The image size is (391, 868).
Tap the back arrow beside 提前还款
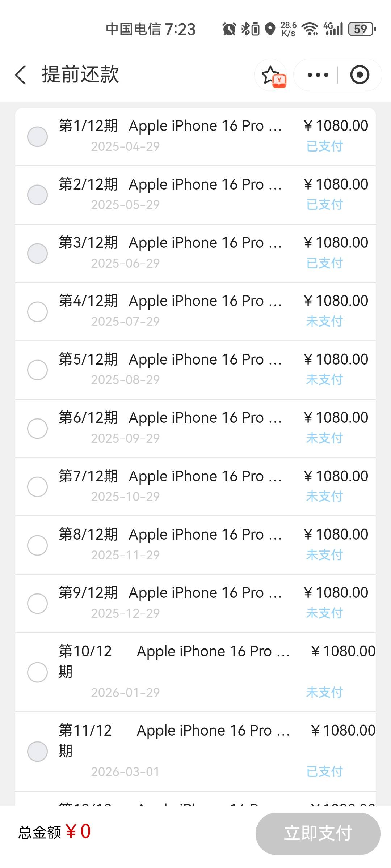[21, 75]
